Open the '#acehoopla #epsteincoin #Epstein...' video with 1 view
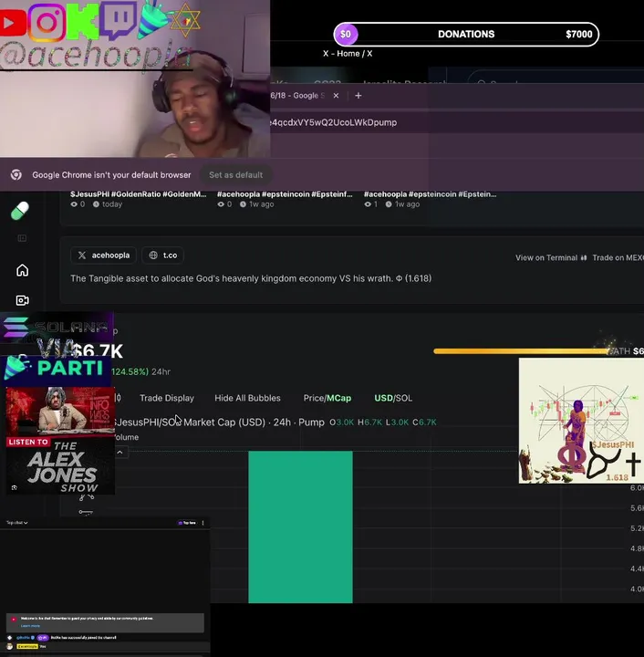The height and width of the screenshot is (657, 644). (430, 194)
